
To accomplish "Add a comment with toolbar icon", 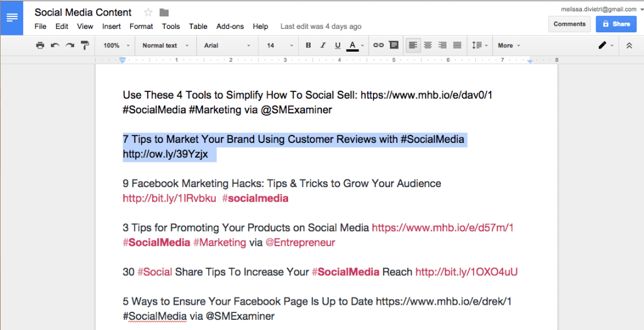I will tap(394, 45).
